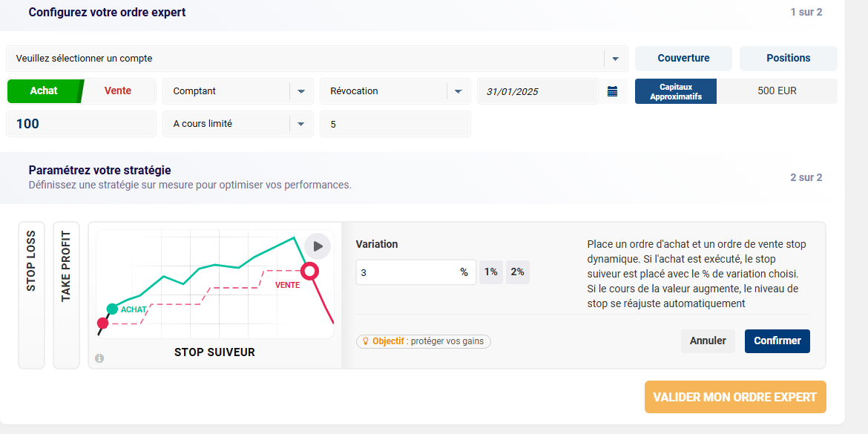The width and height of the screenshot is (868, 434).
Task: Open the Take Profit strategy tab
Action: click(x=66, y=295)
